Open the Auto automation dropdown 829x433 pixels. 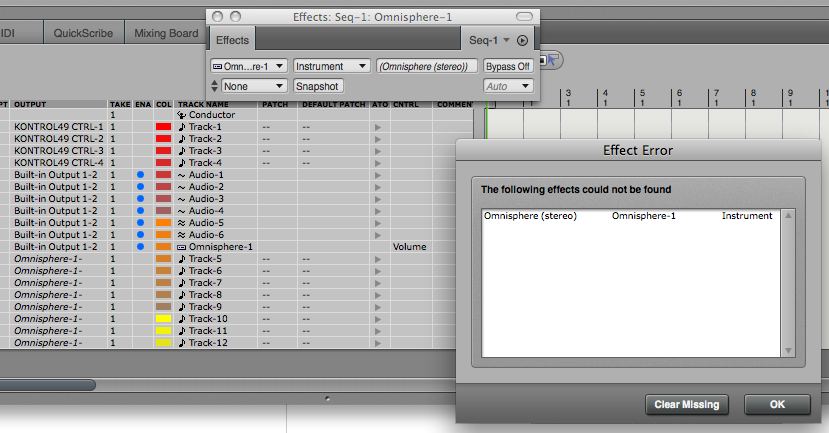coord(508,86)
